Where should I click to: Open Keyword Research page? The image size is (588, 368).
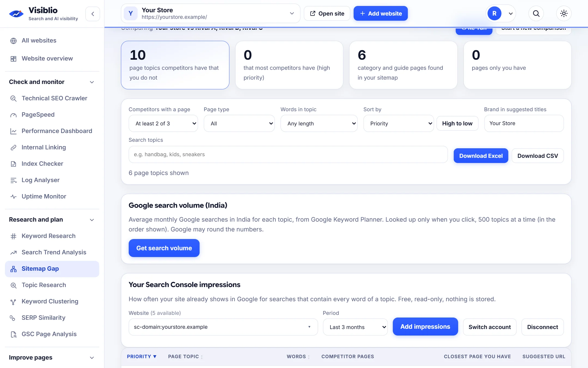tap(52, 236)
